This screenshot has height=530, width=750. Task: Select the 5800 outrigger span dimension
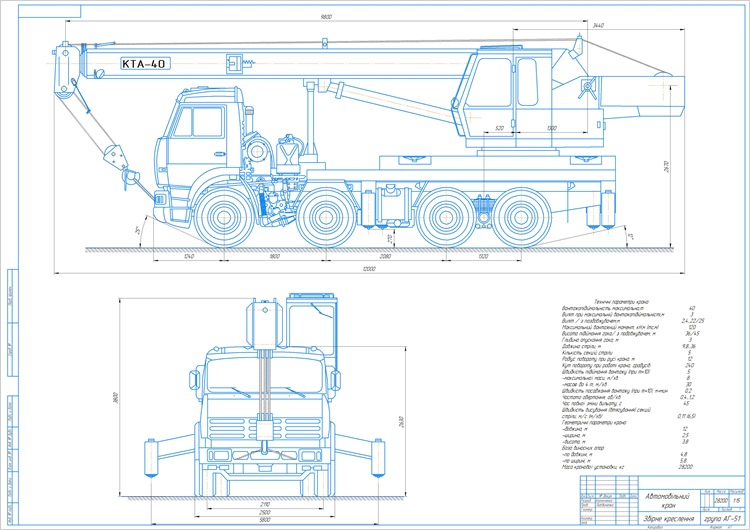265,519
